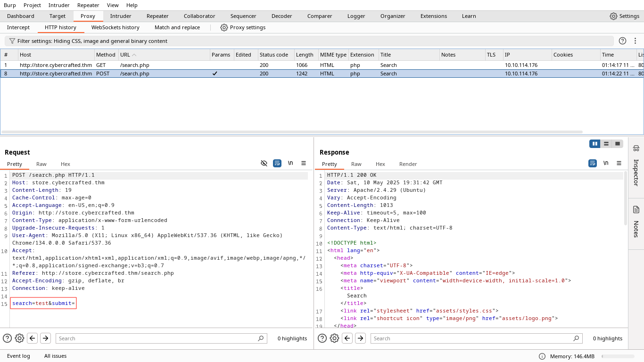
Task: Click the Response search magnifier icon
Action: pos(576,338)
